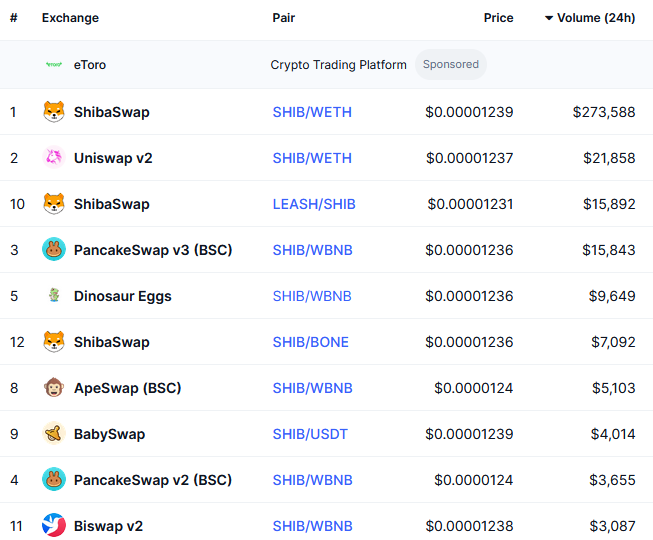Click BabySwap price $0.00001239
This screenshot has height=540, width=653.
pos(469,434)
